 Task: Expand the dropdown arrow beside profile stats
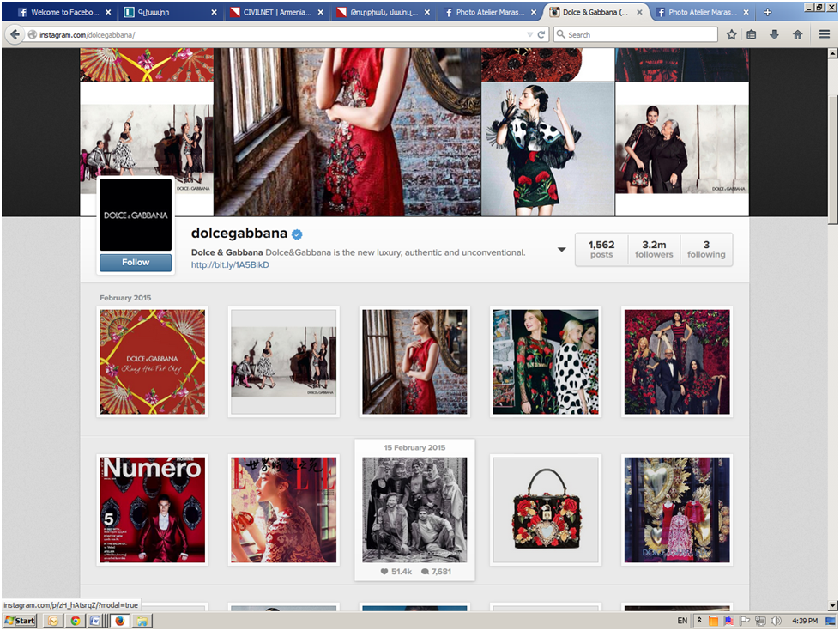(562, 250)
